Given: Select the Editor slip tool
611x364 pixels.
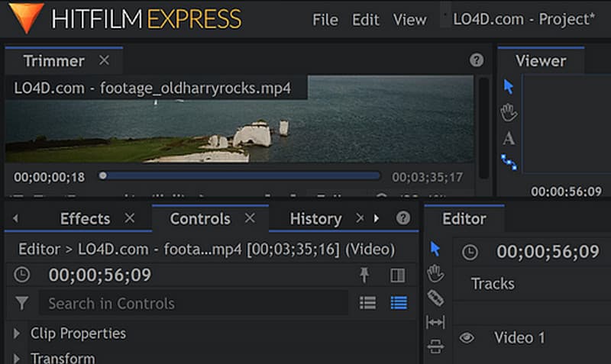Looking at the screenshot, I should coord(435,322).
